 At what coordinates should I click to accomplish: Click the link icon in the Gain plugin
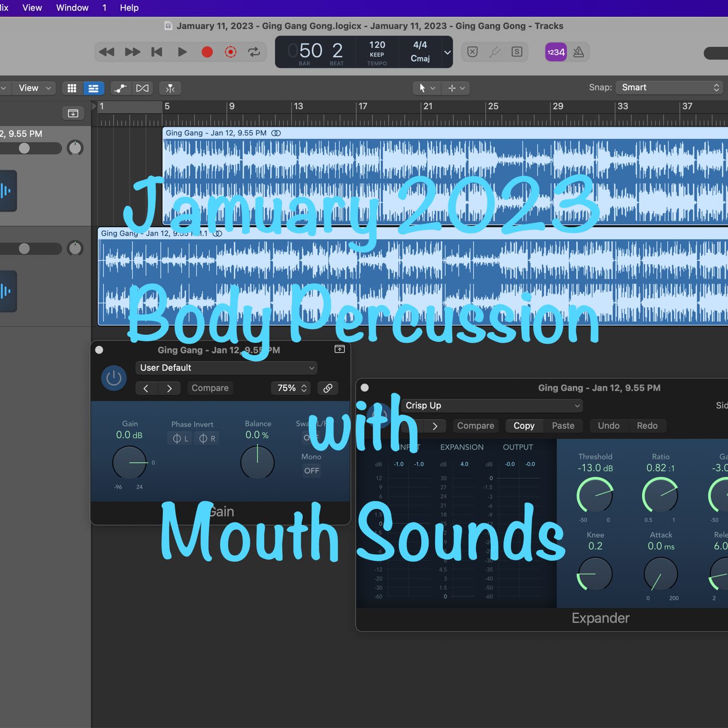(x=328, y=388)
